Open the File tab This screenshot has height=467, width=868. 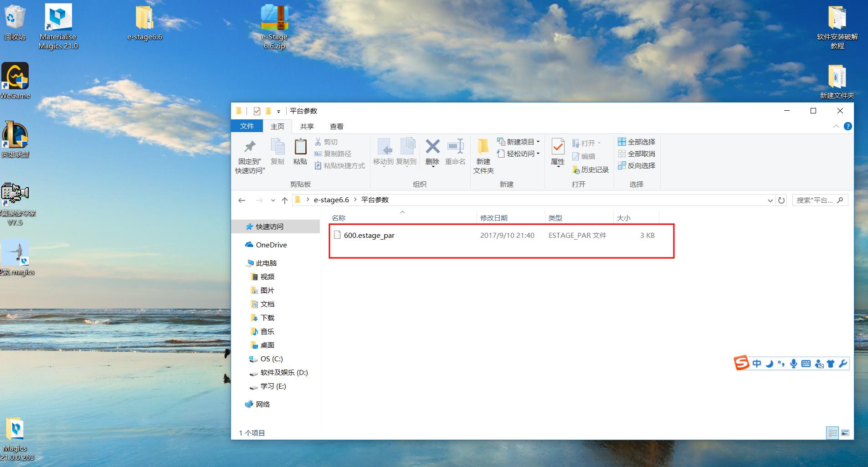click(x=247, y=126)
